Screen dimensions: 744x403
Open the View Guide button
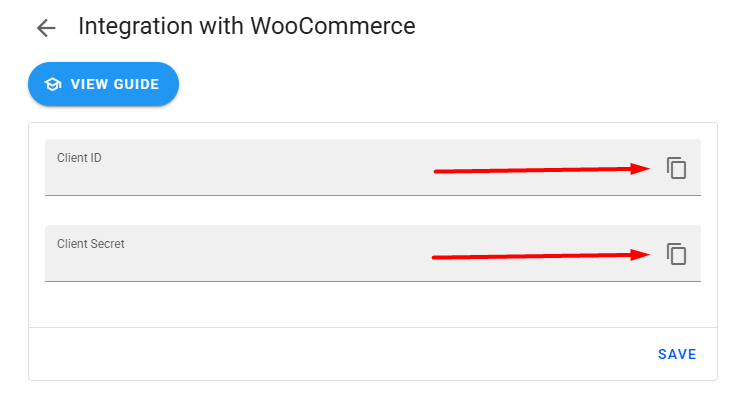coord(103,84)
